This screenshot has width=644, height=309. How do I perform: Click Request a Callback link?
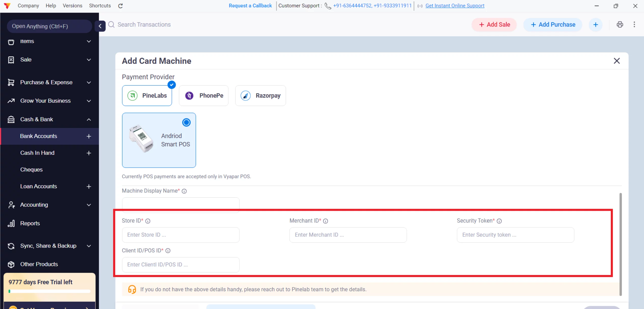(250, 6)
